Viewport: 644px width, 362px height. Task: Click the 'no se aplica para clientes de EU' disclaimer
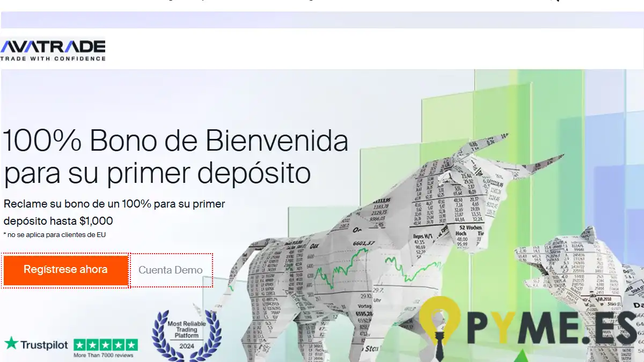[54, 235]
